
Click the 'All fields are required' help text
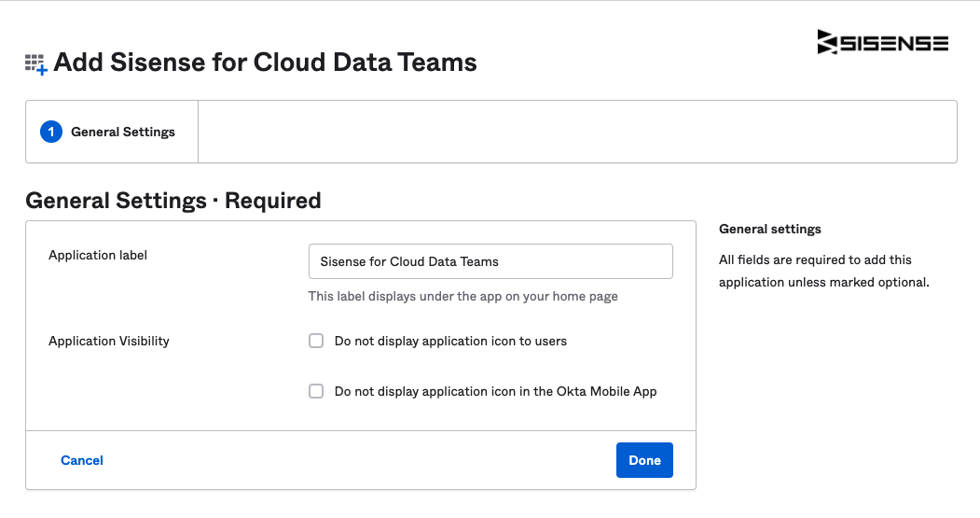[x=823, y=271]
